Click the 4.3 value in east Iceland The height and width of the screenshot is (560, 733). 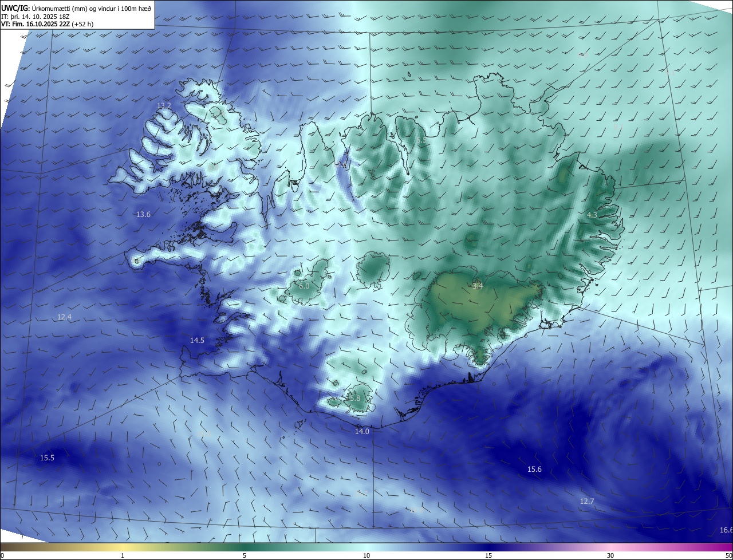[x=592, y=215]
